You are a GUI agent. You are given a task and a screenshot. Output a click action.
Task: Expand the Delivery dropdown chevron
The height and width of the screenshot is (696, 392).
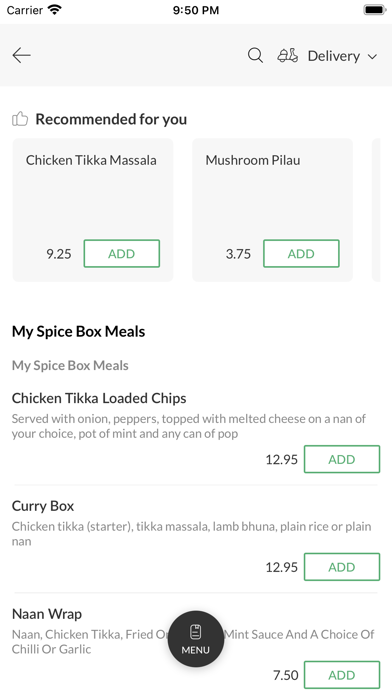(372, 56)
